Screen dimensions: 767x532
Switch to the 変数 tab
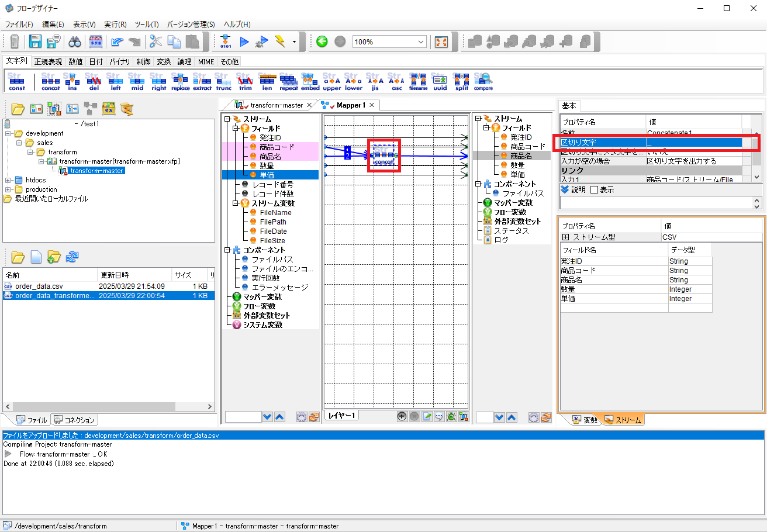point(585,420)
